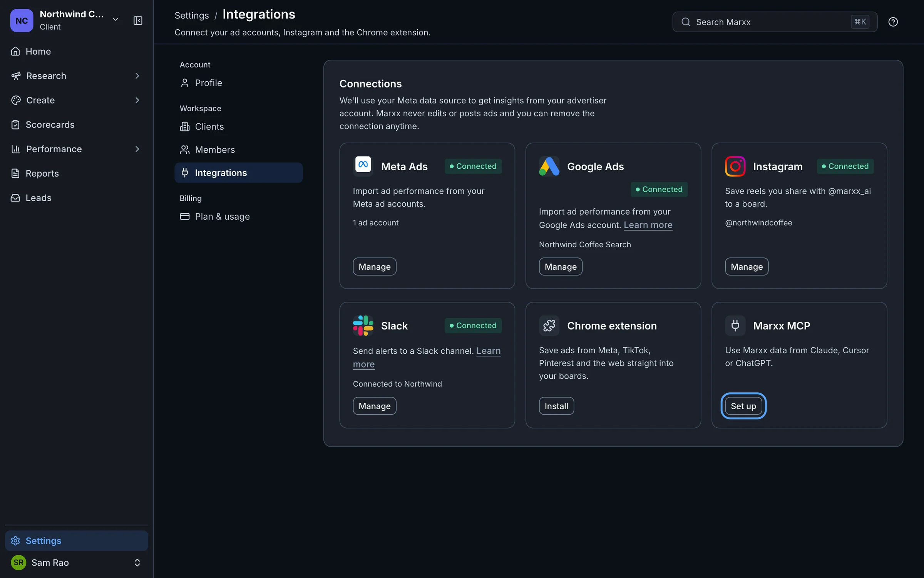
Task: Collapse the sidebar with the panel icon
Action: pos(138,20)
